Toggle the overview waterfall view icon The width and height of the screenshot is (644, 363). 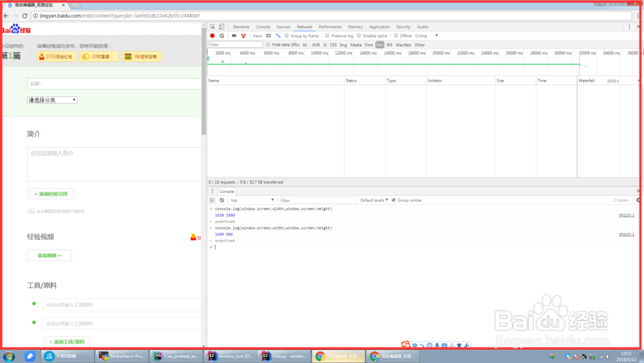pyautogui.click(x=278, y=35)
